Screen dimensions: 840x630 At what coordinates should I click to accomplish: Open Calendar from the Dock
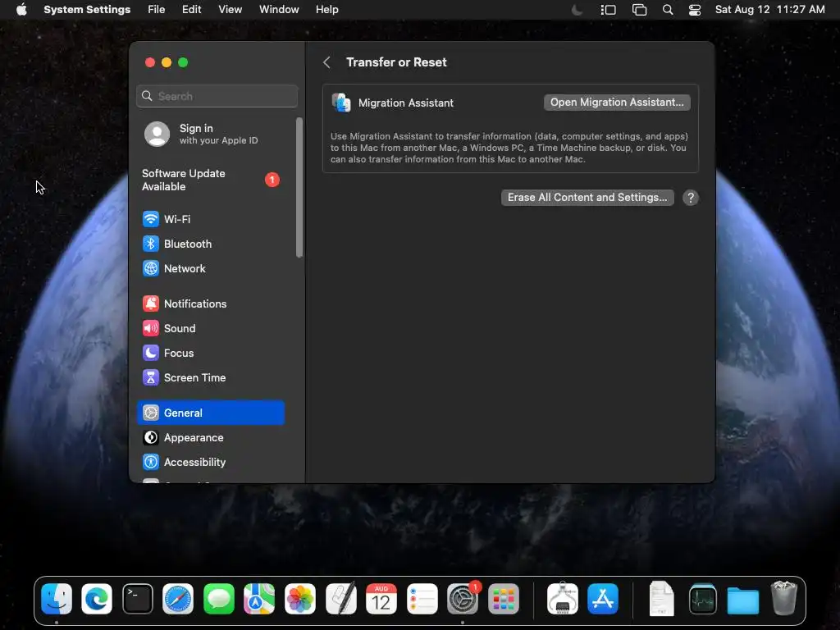point(381,598)
